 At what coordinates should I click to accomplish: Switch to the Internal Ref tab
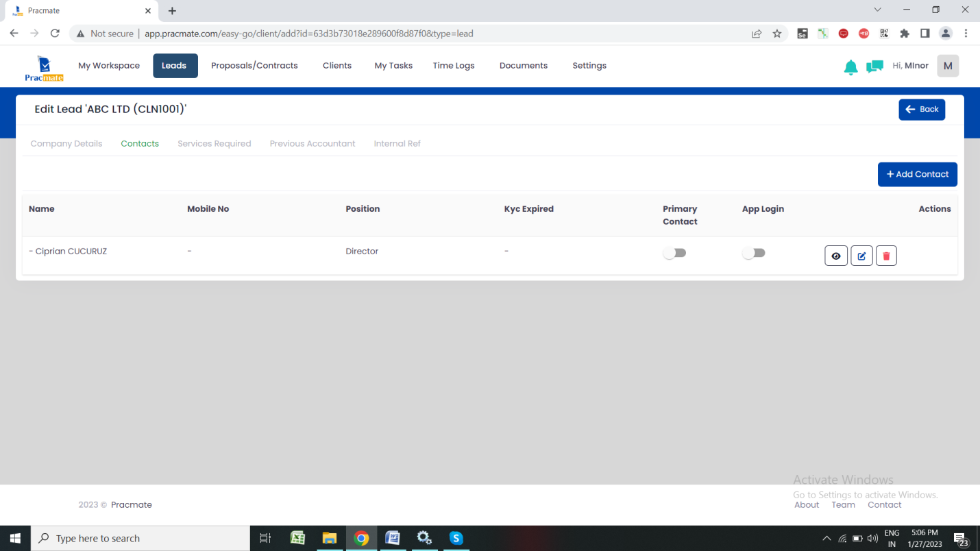pos(397,144)
